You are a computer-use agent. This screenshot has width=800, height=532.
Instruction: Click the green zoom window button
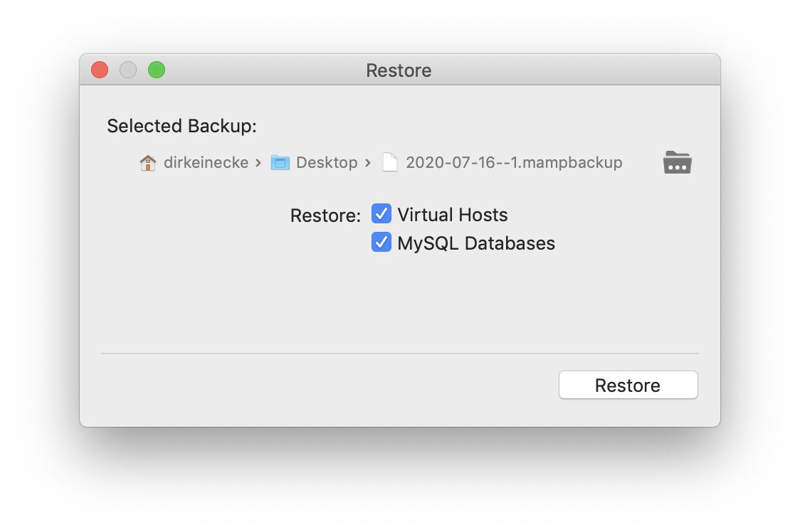coord(157,70)
